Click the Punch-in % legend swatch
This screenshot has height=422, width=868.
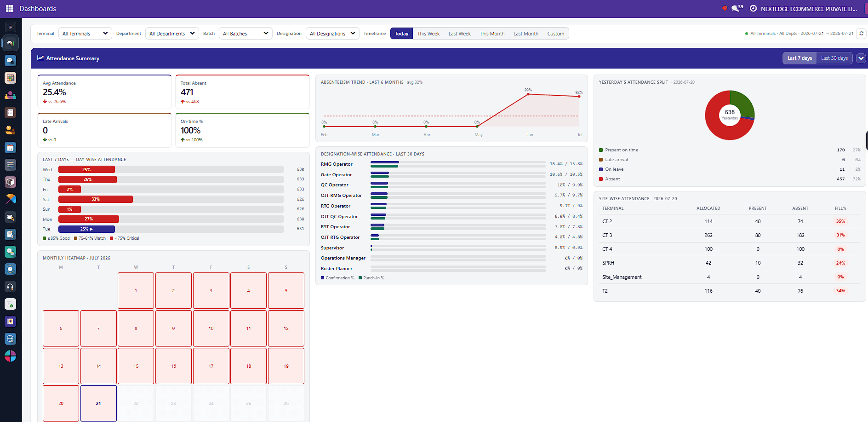tap(360, 278)
